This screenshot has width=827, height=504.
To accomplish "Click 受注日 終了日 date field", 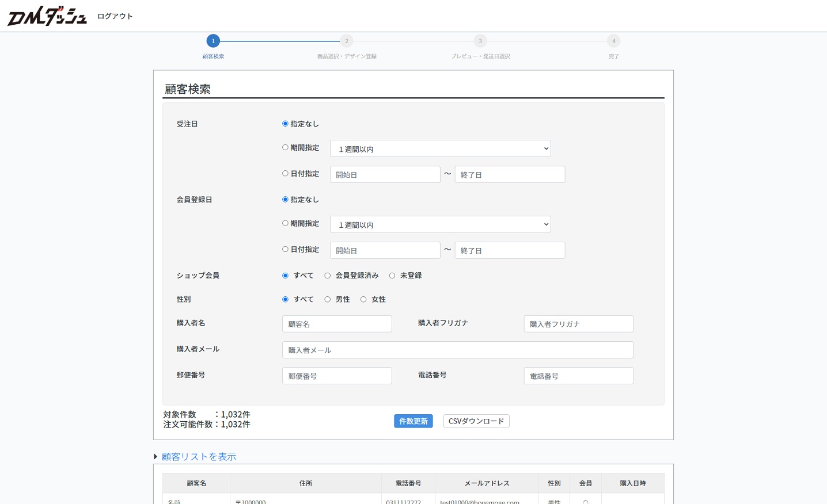I will coord(510,174).
